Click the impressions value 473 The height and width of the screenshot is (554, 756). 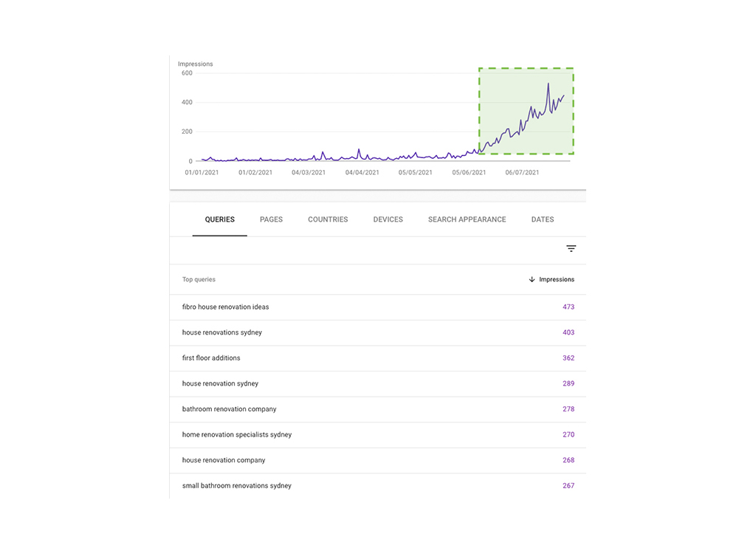[568, 307]
